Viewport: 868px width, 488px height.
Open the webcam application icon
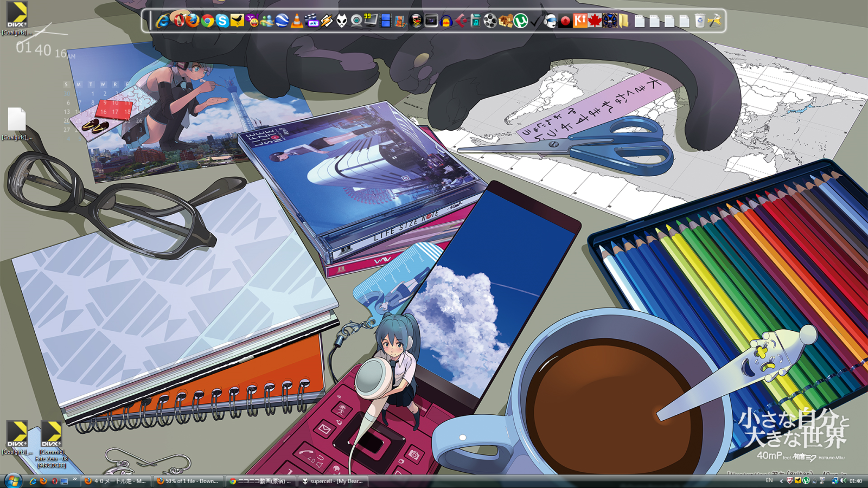[x=356, y=21]
